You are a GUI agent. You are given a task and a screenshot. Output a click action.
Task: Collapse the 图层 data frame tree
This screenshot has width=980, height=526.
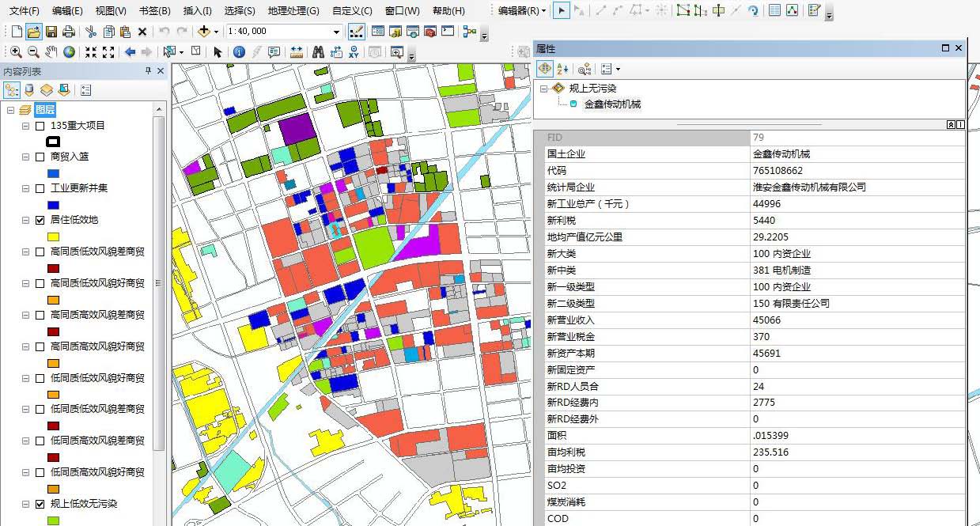10,110
